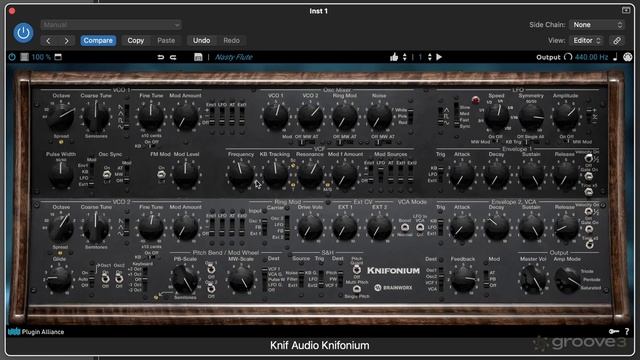Click the headphones icon next to Output
The image size is (640, 360).
point(568,57)
